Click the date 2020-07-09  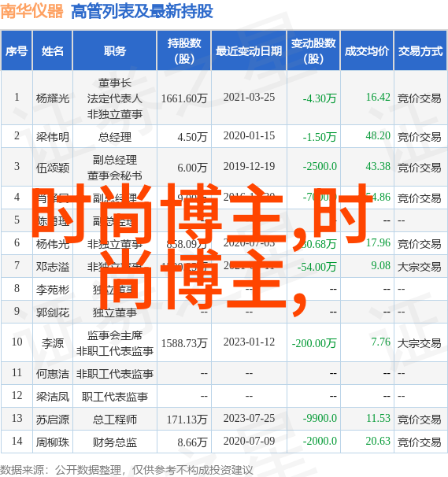(x=249, y=441)
